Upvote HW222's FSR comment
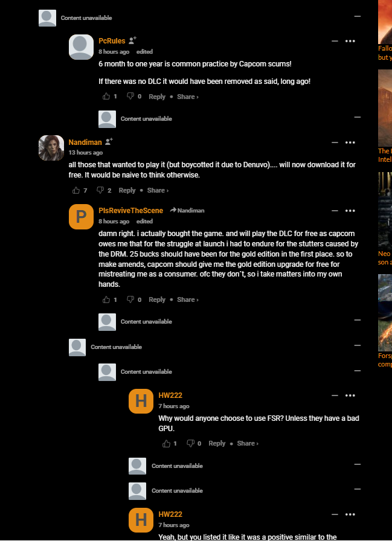 click(x=166, y=443)
